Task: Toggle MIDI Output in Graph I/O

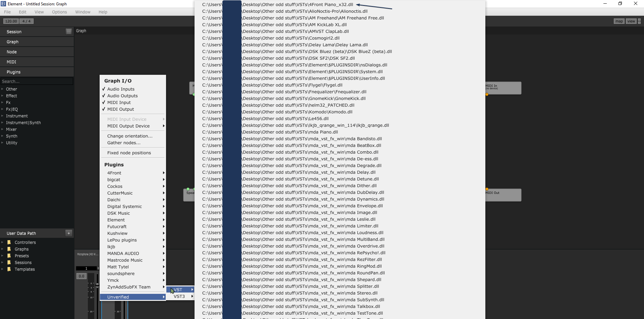Action: click(x=133, y=109)
